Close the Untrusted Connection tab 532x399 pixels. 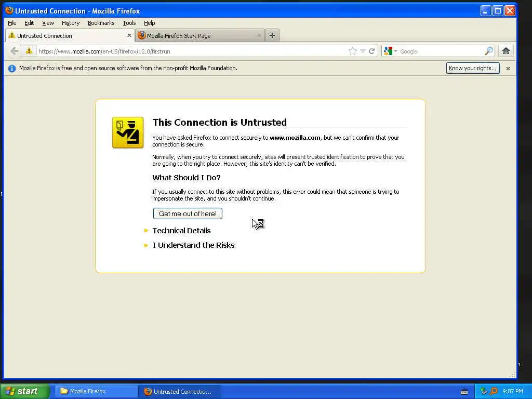coord(129,35)
